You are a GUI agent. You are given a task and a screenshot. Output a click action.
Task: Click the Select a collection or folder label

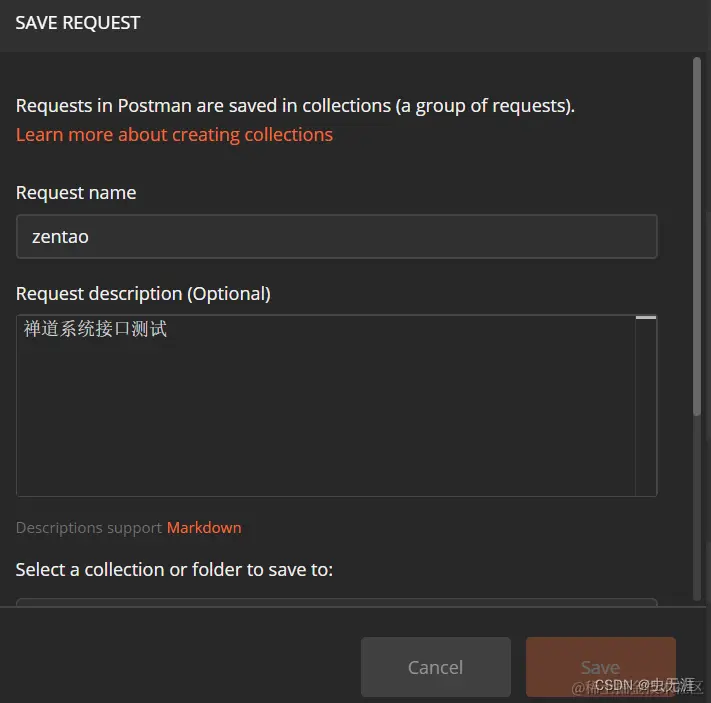point(174,569)
